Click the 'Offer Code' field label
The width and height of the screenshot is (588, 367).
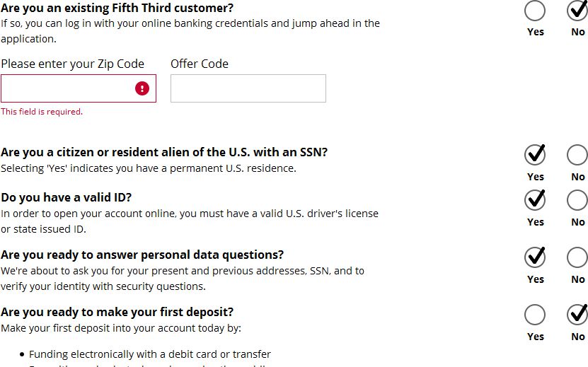click(x=200, y=64)
